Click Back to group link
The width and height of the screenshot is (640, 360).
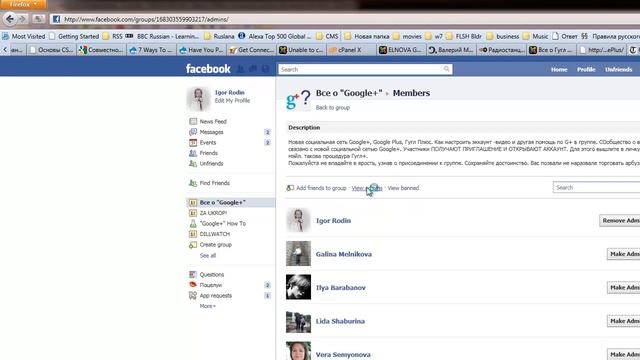333,107
